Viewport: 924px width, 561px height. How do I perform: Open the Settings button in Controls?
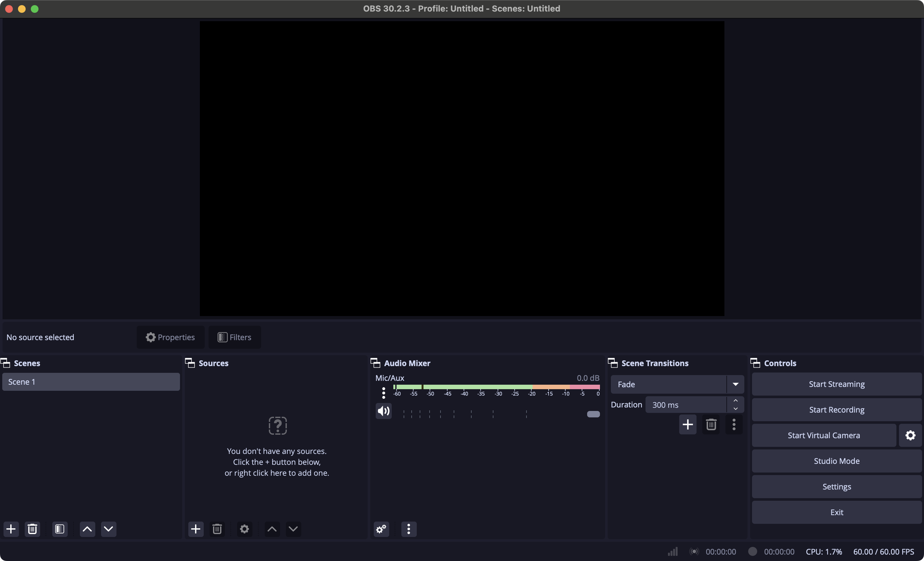coord(836,486)
